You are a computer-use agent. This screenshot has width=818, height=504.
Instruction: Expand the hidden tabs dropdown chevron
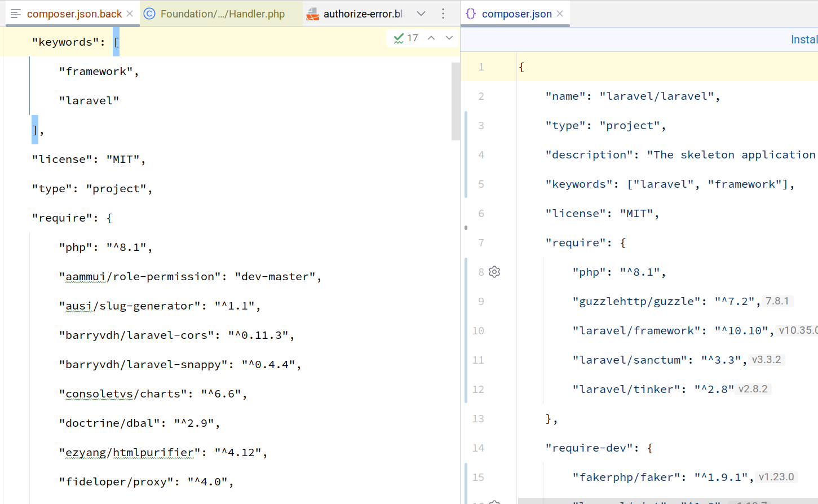click(421, 14)
